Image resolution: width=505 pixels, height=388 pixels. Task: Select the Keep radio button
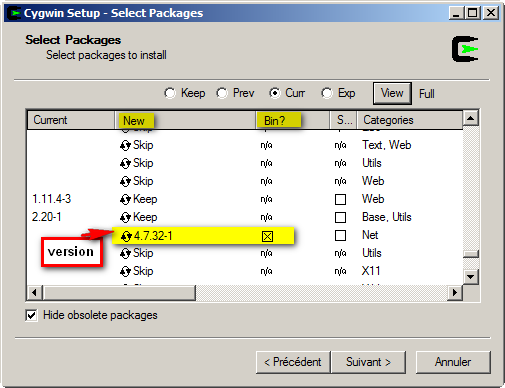click(x=170, y=93)
